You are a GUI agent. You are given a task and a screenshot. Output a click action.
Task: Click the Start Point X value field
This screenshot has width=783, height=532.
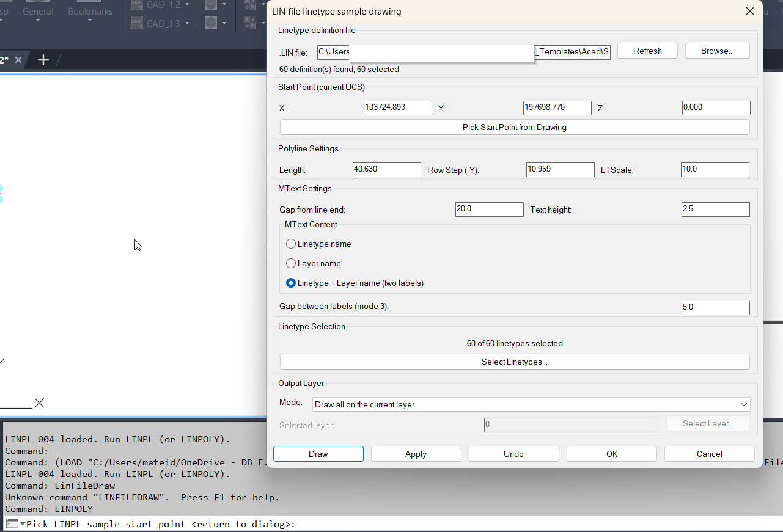[398, 107]
